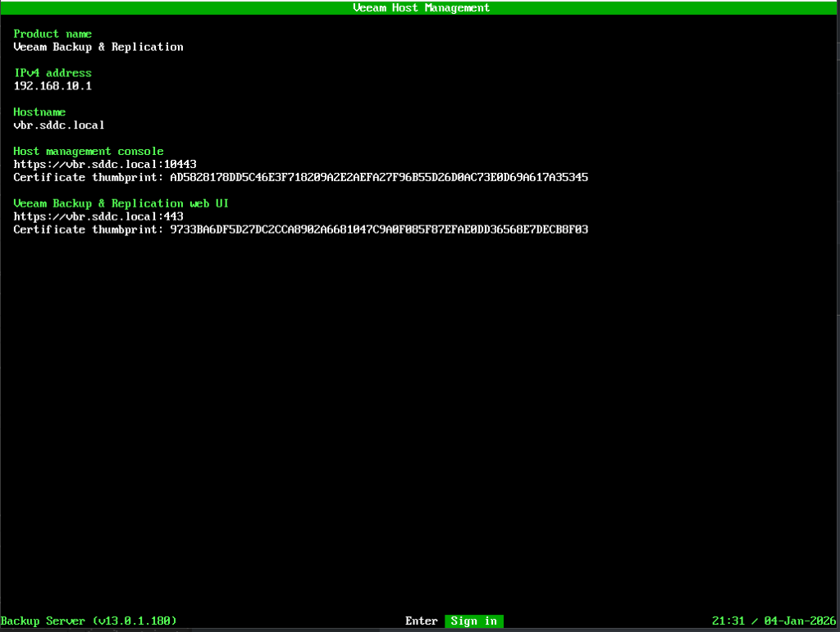
Task: Click the Enter key hint beside Sign in
Action: (421, 621)
